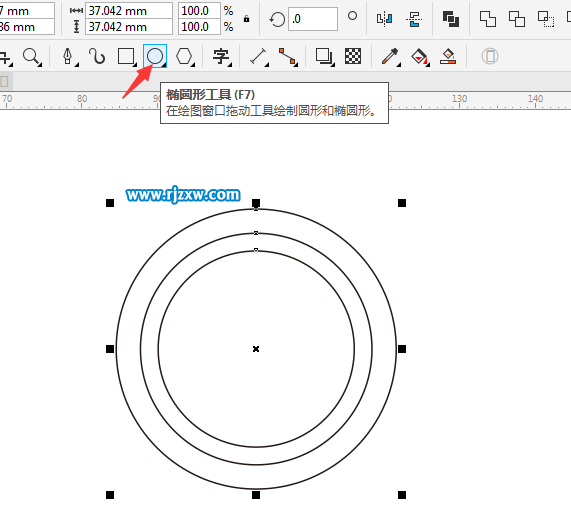Mirror the selection vertically
This screenshot has height=525, width=571.
414,19
